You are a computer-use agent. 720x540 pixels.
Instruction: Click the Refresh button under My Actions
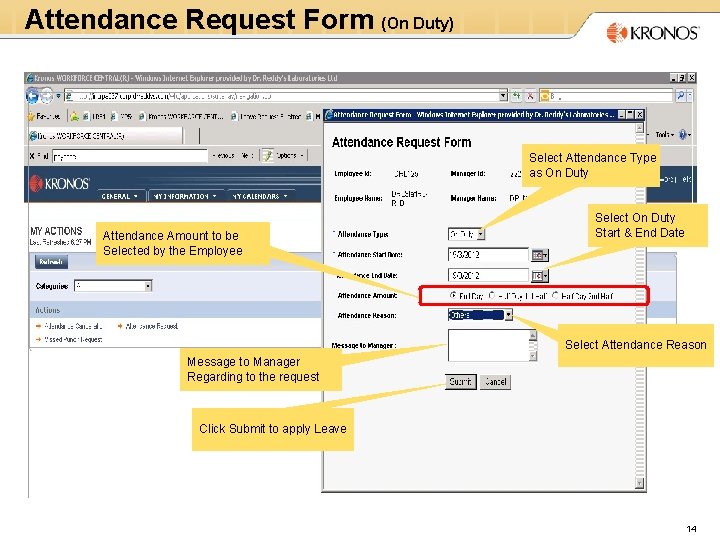(x=51, y=262)
